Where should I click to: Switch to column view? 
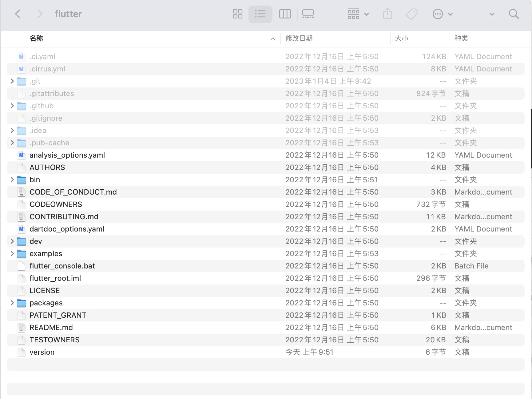[285, 14]
